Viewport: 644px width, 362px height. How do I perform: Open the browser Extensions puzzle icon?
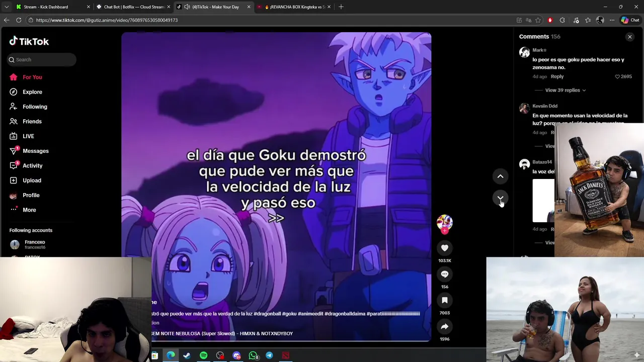pos(562,20)
